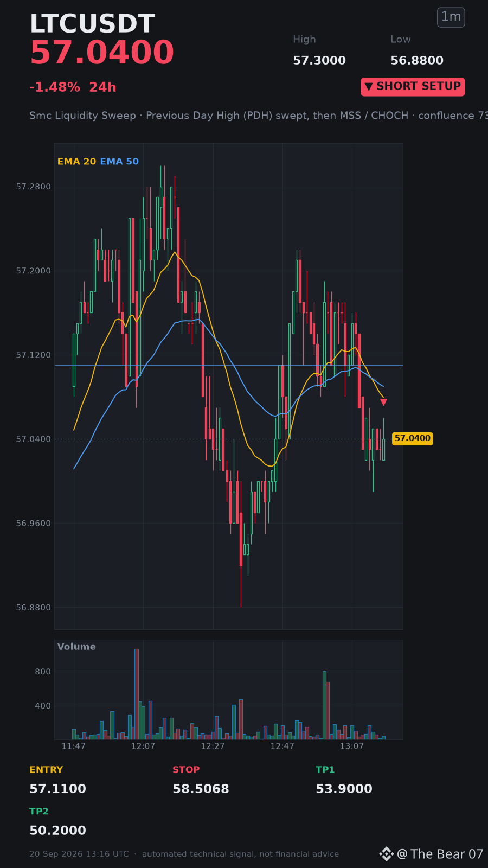Click the large 57.0400 price readout
This screenshot has height=868, width=488.
click(102, 53)
